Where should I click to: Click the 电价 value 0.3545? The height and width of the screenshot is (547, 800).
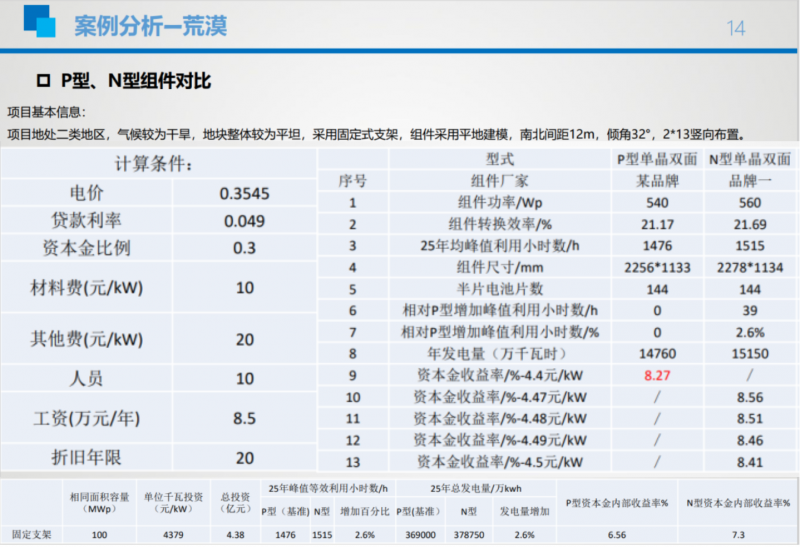point(245,194)
